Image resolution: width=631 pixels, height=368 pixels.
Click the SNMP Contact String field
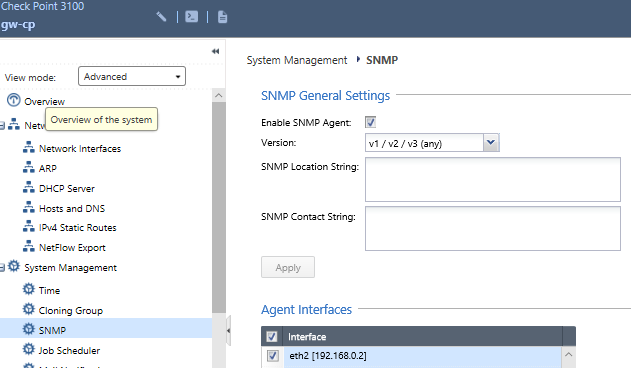click(493, 228)
